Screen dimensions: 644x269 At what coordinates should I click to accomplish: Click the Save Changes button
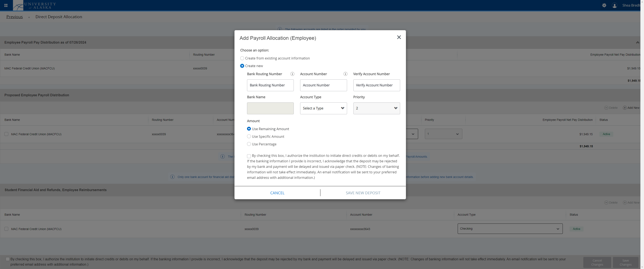[x=626, y=262]
